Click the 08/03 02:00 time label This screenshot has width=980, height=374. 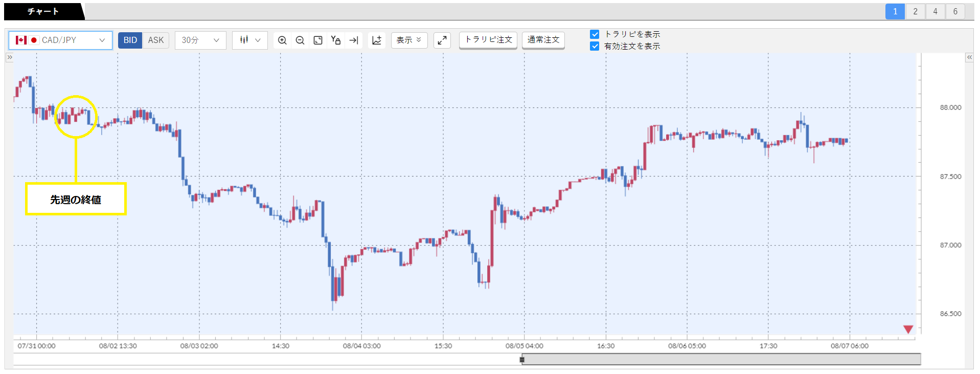pyautogui.click(x=199, y=346)
